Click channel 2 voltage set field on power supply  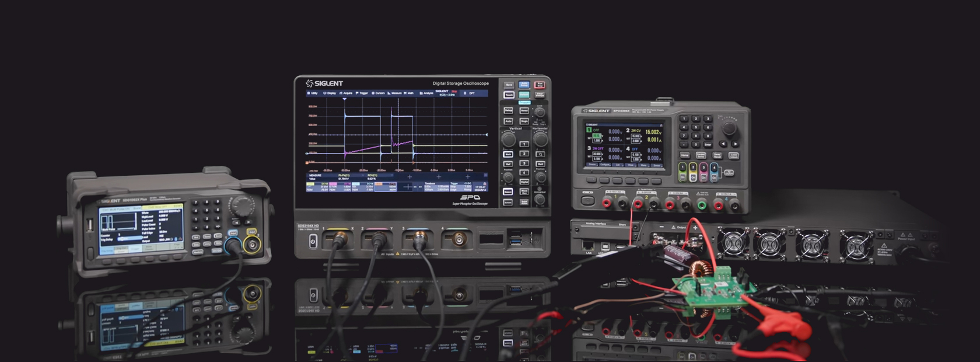click(x=635, y=136)
